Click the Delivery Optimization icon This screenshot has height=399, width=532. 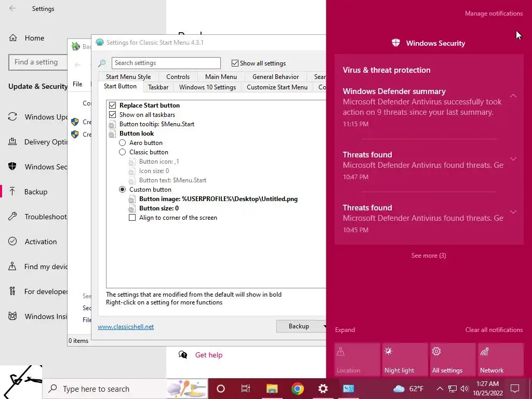click(12, 141)
